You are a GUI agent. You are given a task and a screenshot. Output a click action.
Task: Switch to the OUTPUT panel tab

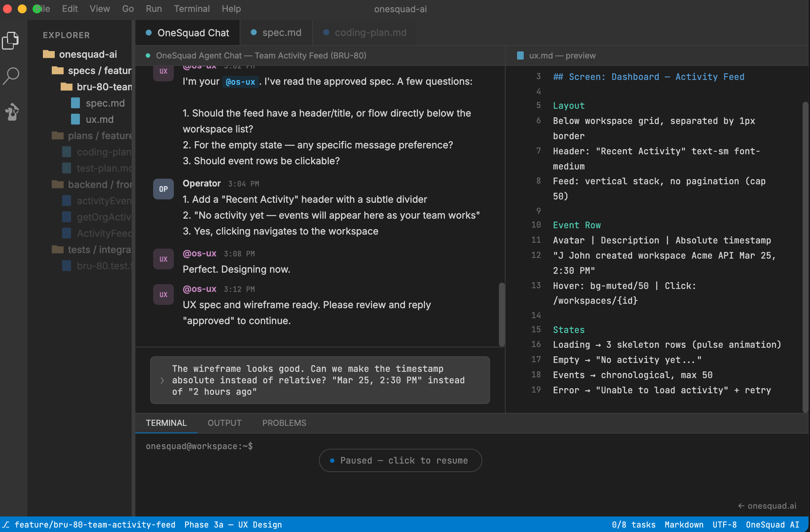coord(224,422)
